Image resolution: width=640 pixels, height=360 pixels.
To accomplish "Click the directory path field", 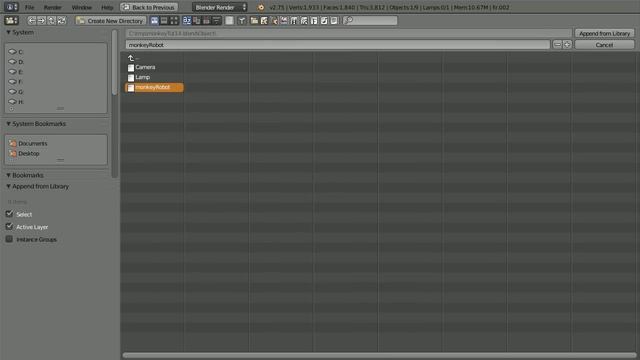I will click(349, 33).
